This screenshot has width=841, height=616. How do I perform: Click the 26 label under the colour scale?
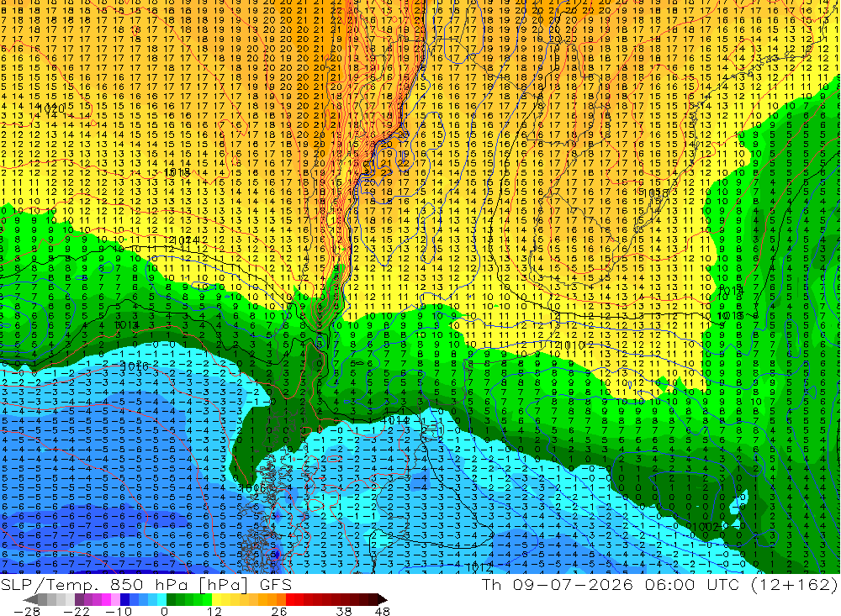pos(279,612)
